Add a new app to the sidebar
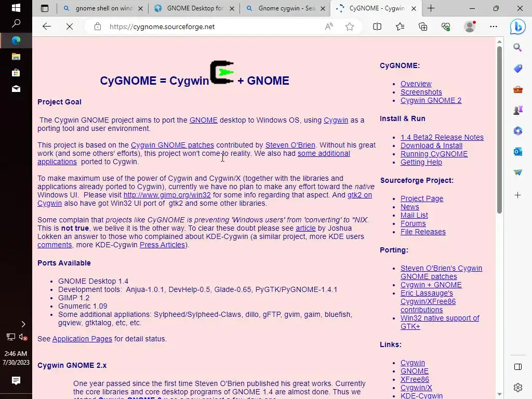The width and height of the screenshot is (532, 399). [x=518, y=195]
